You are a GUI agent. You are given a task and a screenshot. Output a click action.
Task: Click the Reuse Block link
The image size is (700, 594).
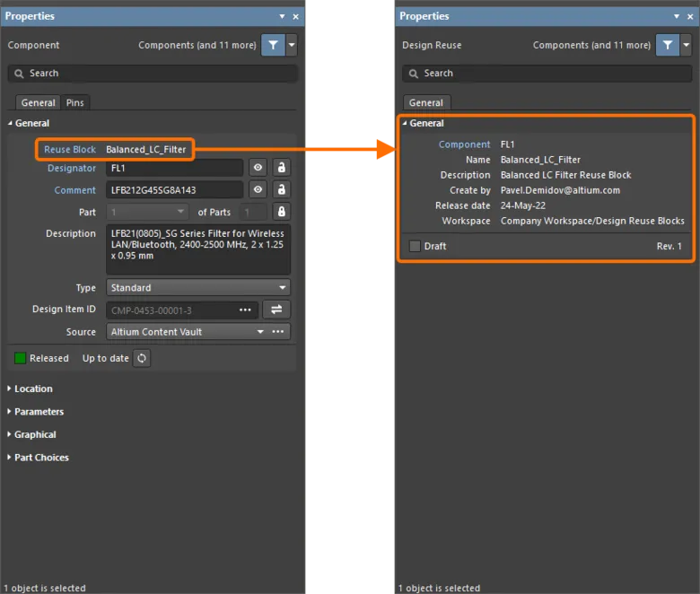[x=70, y=150]
